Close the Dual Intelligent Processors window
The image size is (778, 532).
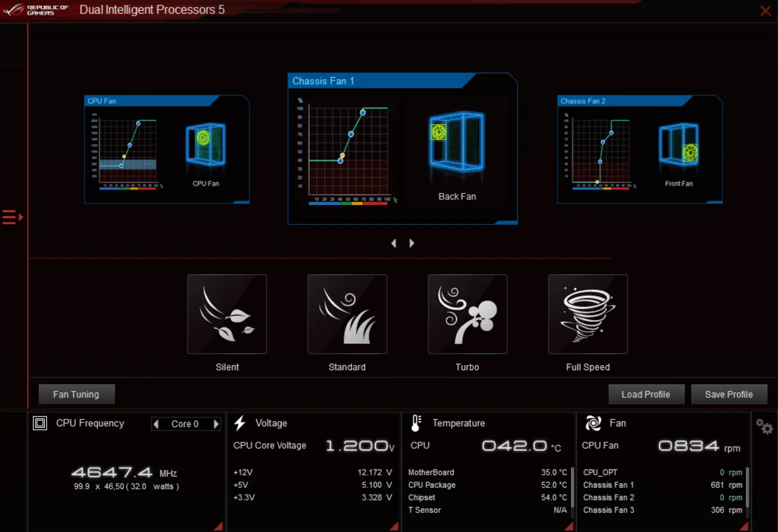(x=766, y=10)
